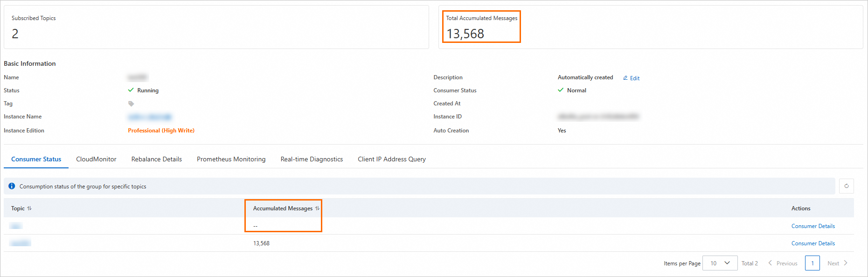Image resolution: width=868 pixels, height=277 pixels.
Task: Sort the table using the Topic sort icon
Action: pos(29,208)
